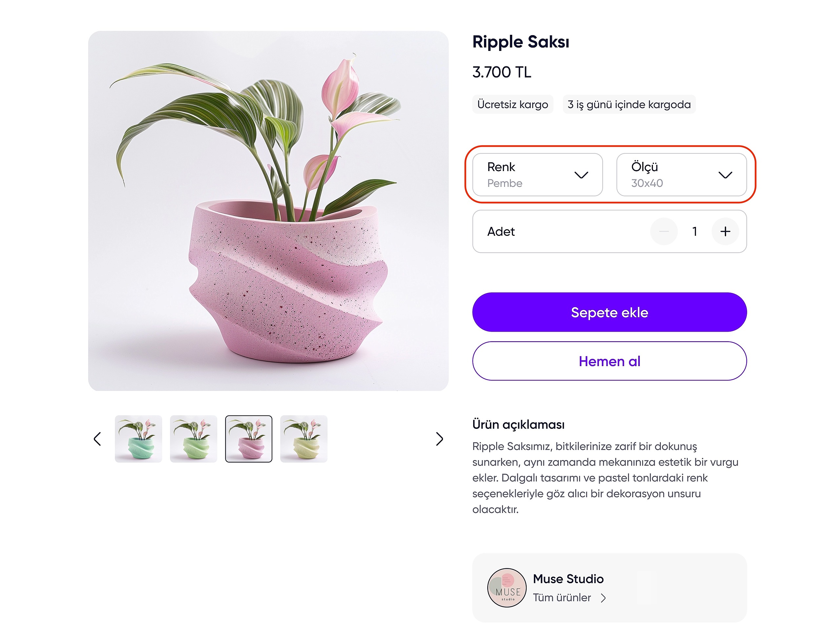Increase quantity with the plus button
This screenshot has width=840, height=639.
click(x=725, y=231)
